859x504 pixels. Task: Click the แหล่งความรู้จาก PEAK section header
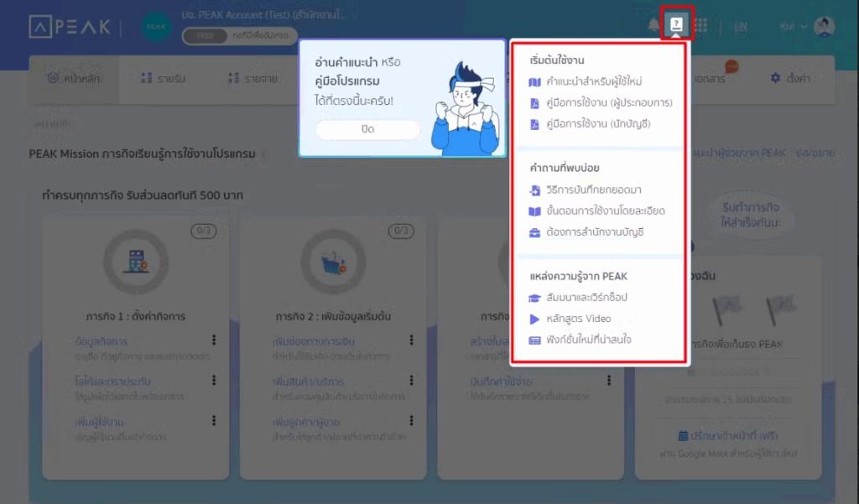(x=579, y=276)
